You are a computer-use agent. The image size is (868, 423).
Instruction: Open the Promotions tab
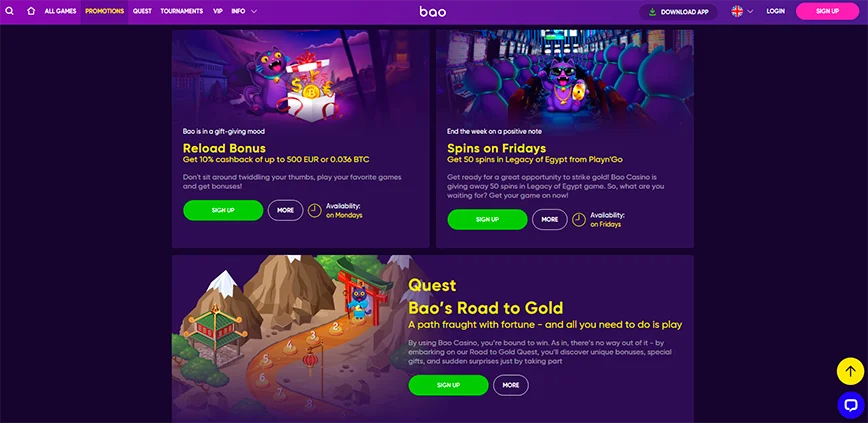(105, 11)
